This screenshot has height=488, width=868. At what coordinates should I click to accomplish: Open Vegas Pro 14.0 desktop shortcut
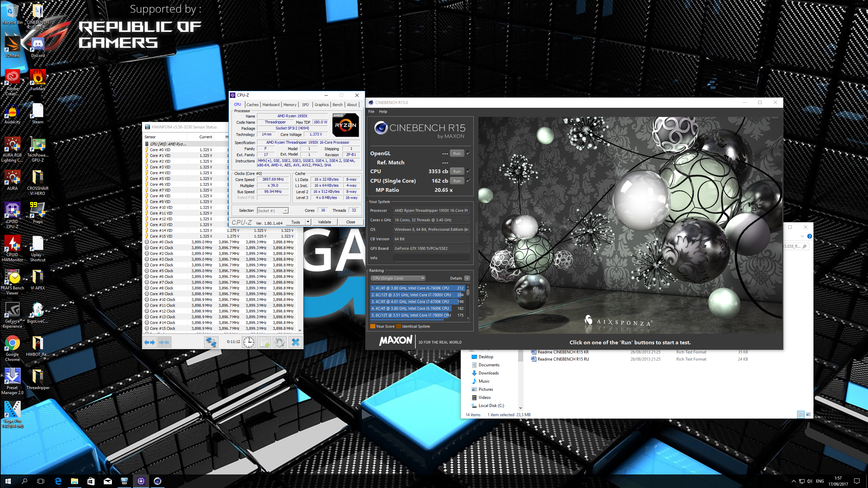click(13, 415)
